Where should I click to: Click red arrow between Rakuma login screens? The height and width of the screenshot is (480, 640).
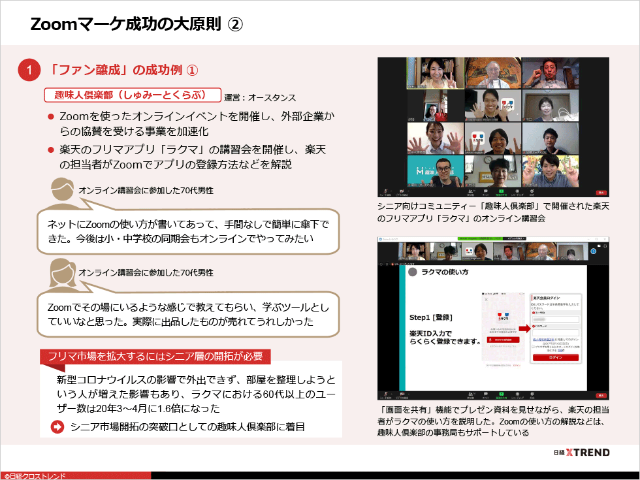524,328
